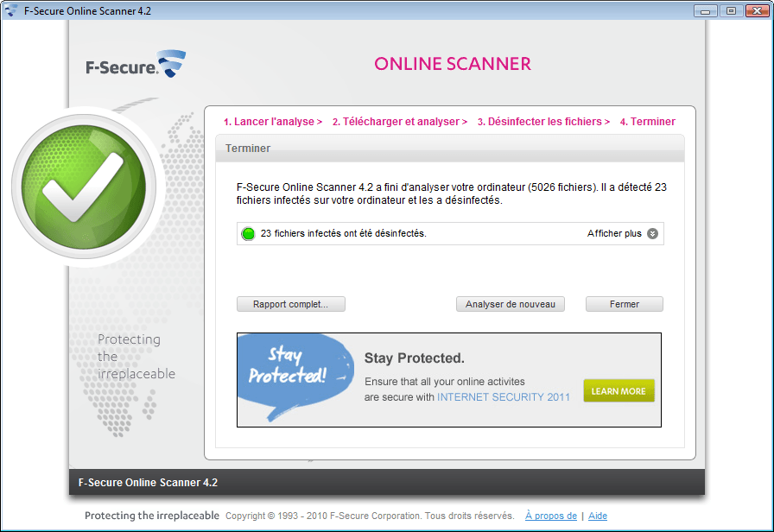
Task: Click the INTERNET SECURITY 2011 link text
Action: 504,397
